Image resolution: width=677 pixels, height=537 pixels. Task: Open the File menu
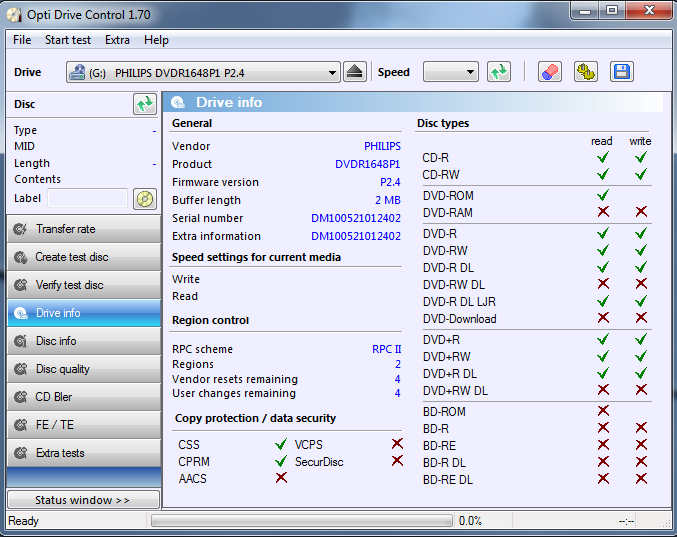22,40
